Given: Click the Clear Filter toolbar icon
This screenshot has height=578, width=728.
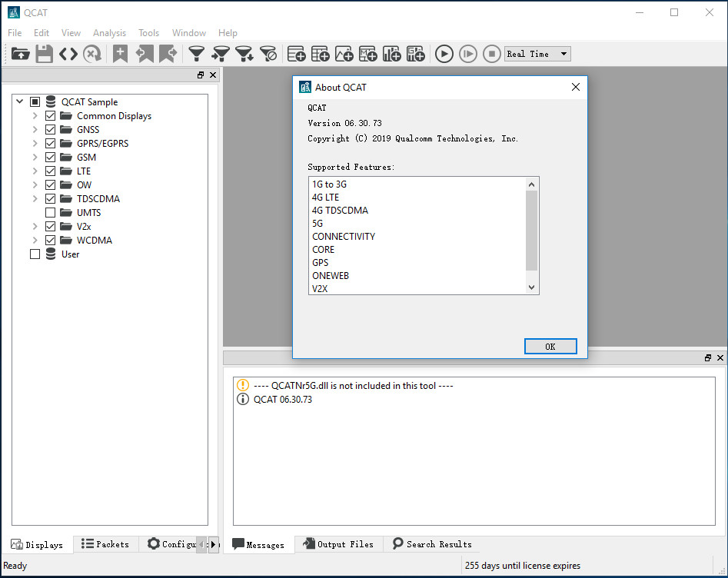Looking at the screenshot, I should click(269, 54).
